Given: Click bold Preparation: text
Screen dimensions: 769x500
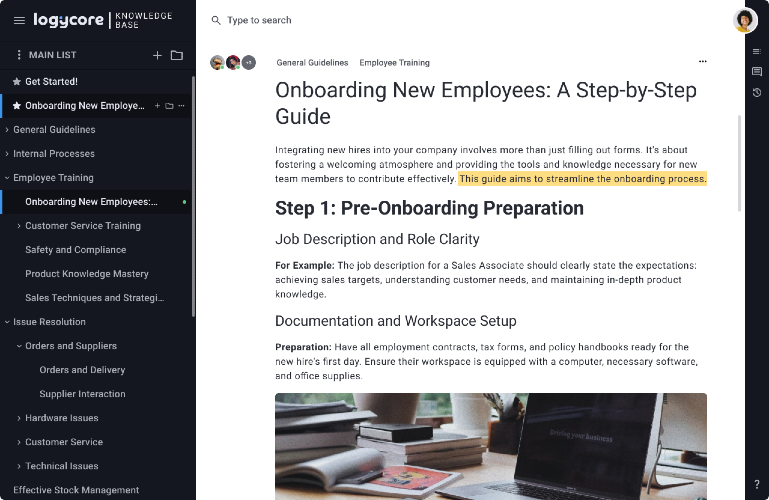Looking at the screenshot, I should coord(303,347).
